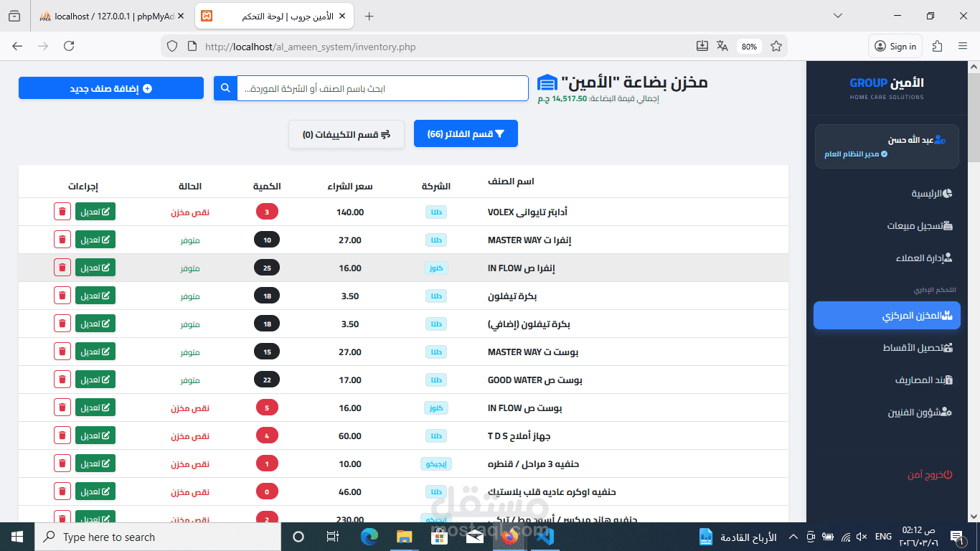Click the Windows taskbar search box
This screenshot has width=980, height=551.
[157, 537]
